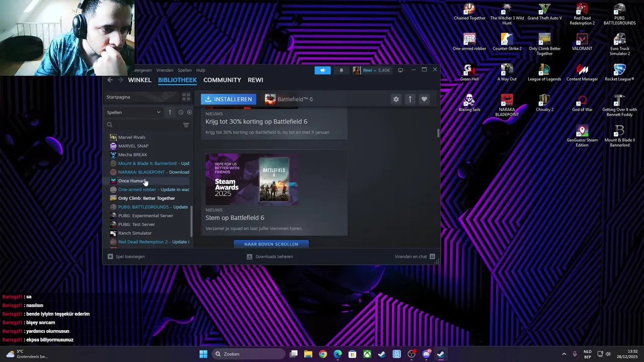Click 'Spel toevoegen' at bottom left

126,256
